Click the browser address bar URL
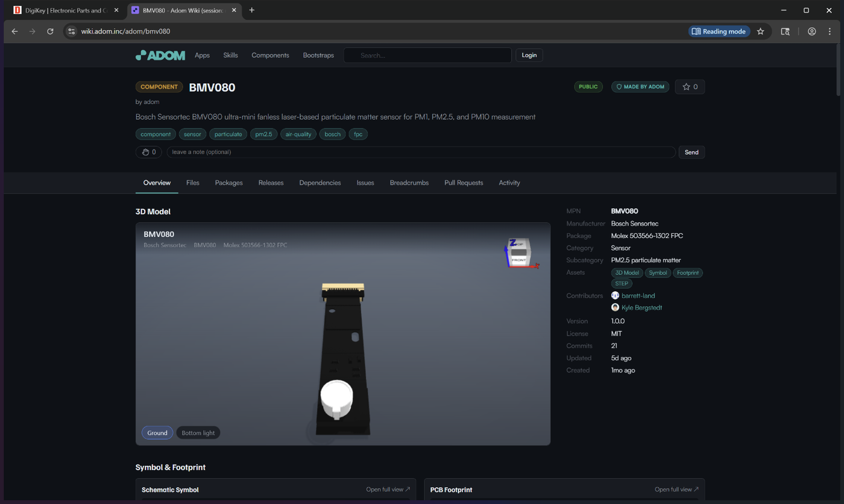 (x=126, y=31)
